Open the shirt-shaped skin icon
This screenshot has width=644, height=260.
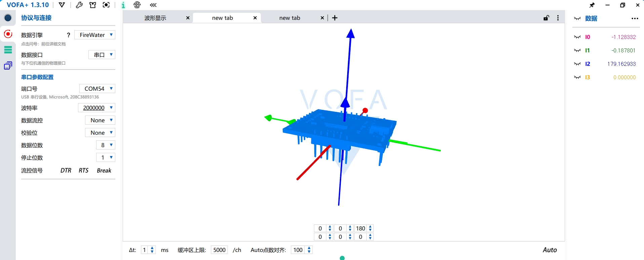coord(93,5)
